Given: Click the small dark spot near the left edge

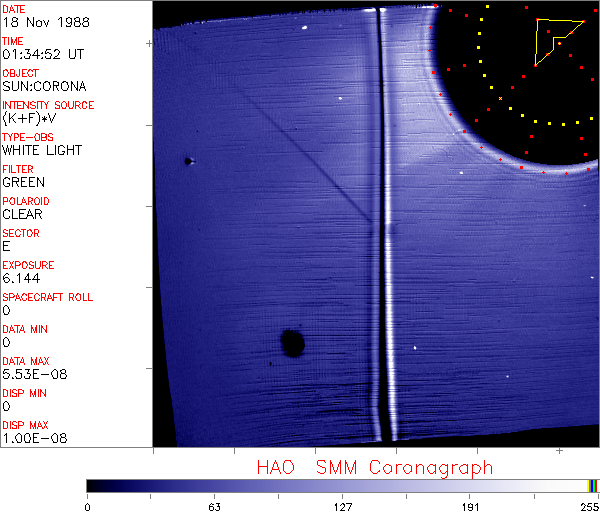Looking at the screenshot, I should tap(187, 160).
